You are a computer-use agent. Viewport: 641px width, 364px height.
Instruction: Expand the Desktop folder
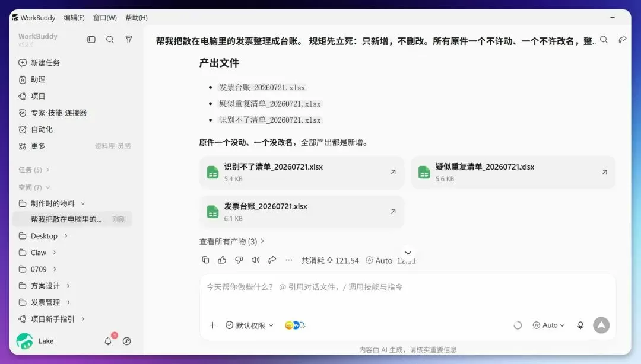(66, 236)
